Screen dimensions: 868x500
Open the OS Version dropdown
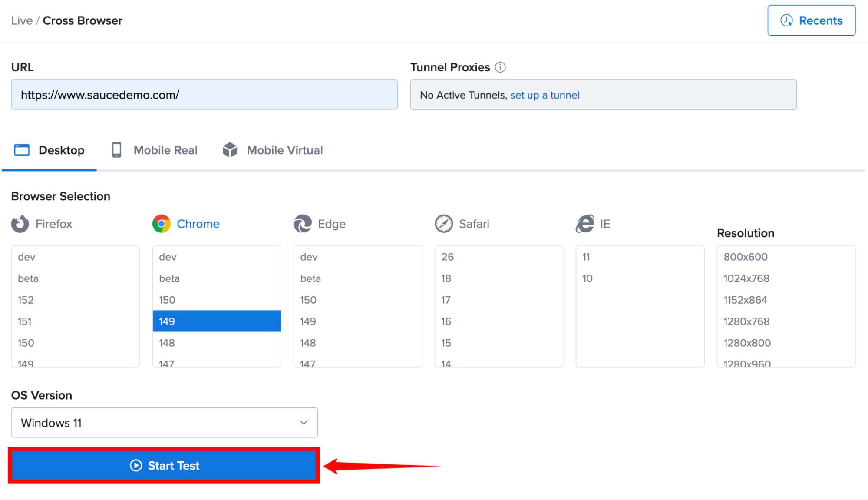pyautogui.click(x=165, y=423)
